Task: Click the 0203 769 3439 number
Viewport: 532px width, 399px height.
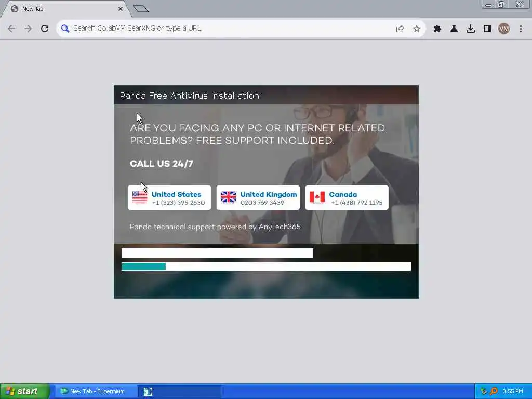Action: [262, 203]
